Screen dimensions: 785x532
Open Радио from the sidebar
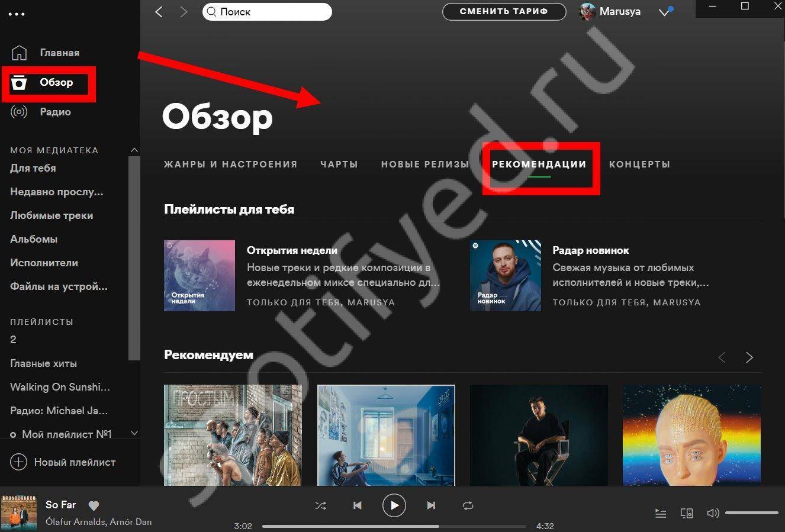pyautogui.click(x=55, y=112)
